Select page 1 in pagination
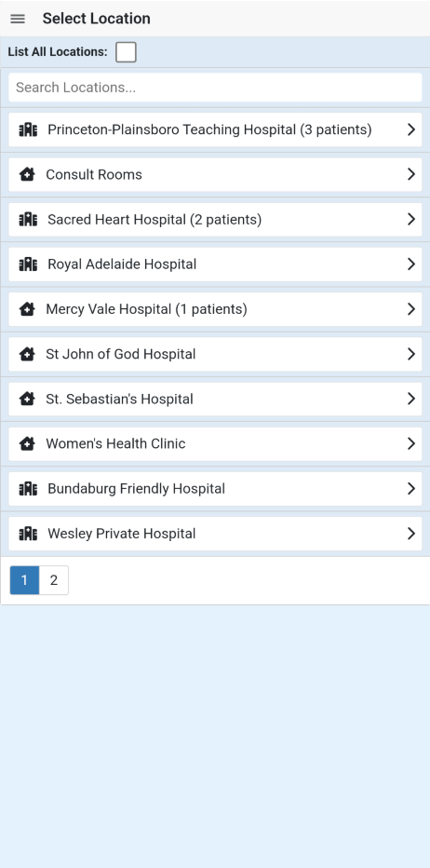The image size is (430, 868). (24, 580)
